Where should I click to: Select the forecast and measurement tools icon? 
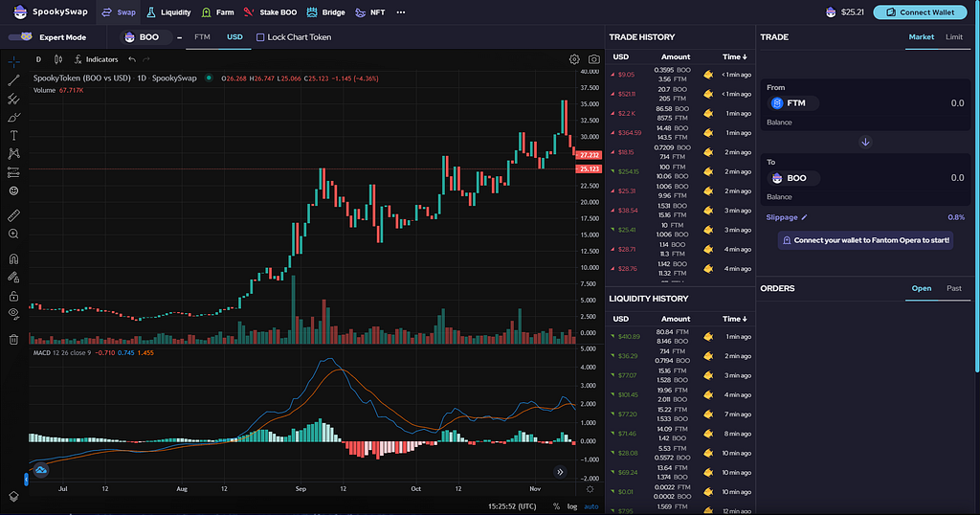coord(13,172)
